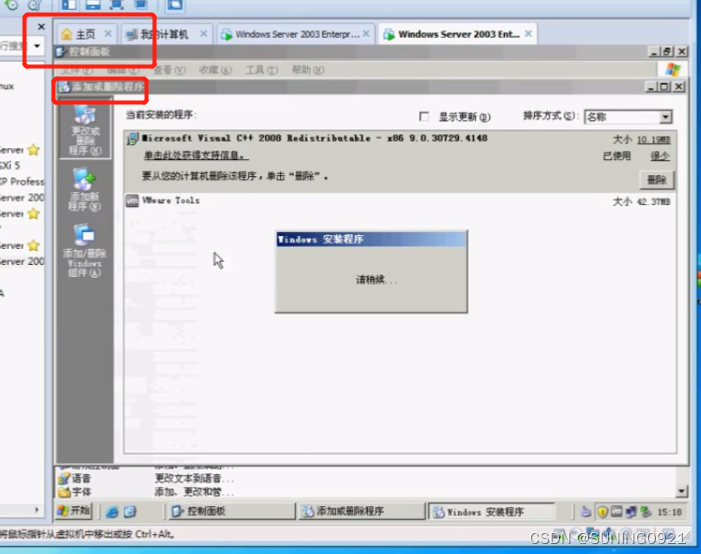
Task: Click the VMware console view toolbar icon
Action: (175, 5)
